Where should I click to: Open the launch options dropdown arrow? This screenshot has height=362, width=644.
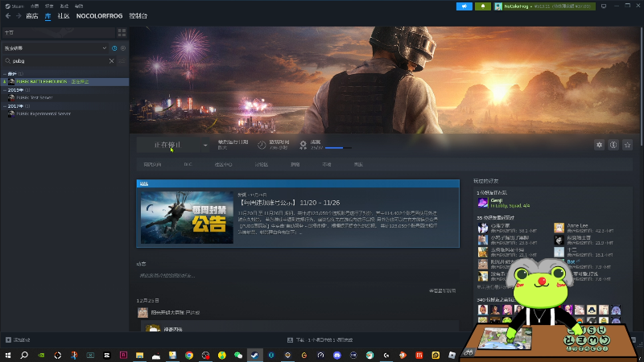click(205, 145)
